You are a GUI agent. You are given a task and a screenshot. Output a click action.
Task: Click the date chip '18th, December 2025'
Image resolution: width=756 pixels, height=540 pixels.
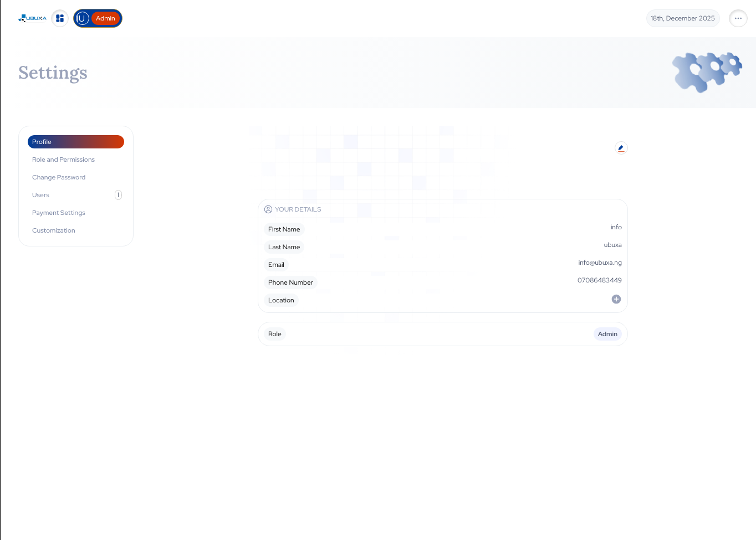pos(683,18)
